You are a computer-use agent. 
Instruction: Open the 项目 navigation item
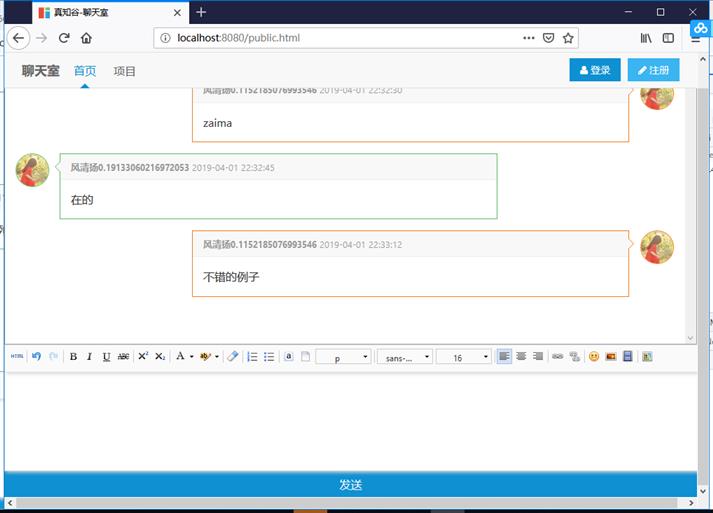coord(125,71)
